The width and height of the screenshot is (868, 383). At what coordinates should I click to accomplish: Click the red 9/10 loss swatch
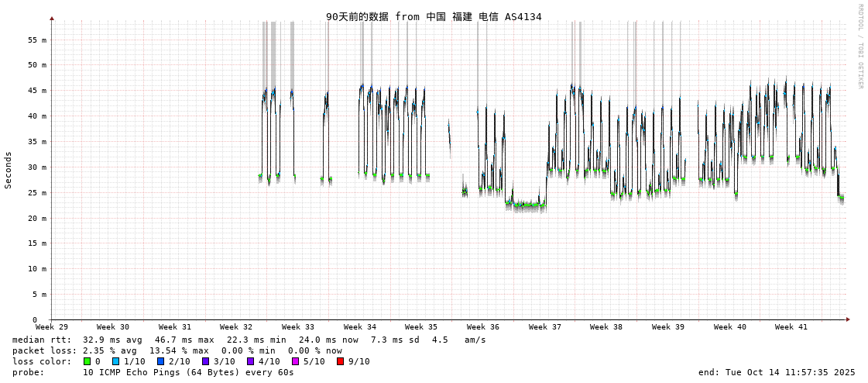340,361
